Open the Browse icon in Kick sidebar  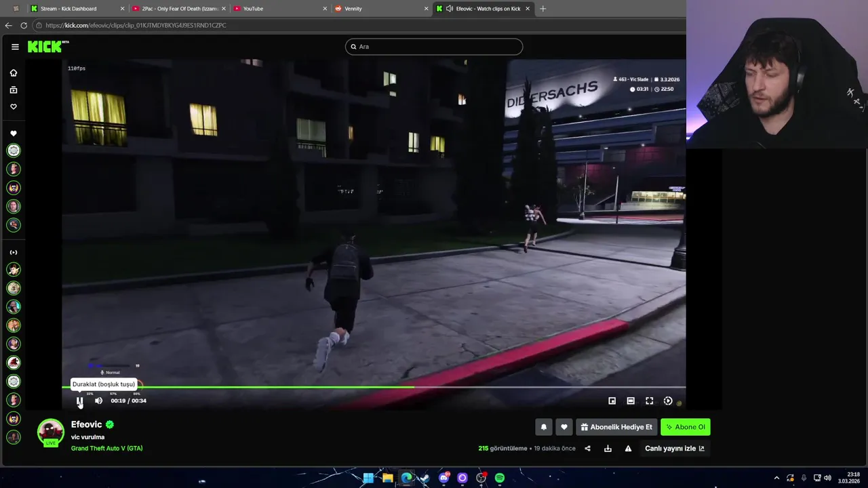(x=13, y=89)
